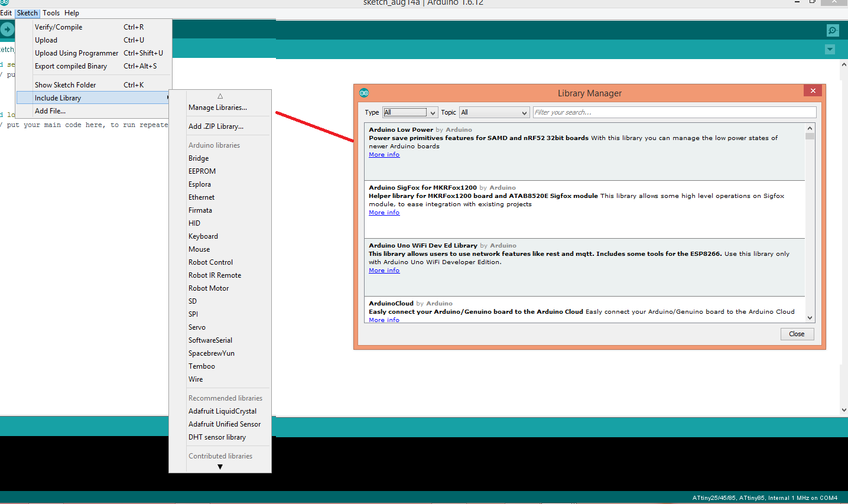Open the Serial Monitor magnifier icon

pyautogui.click(x=833, y=30)
